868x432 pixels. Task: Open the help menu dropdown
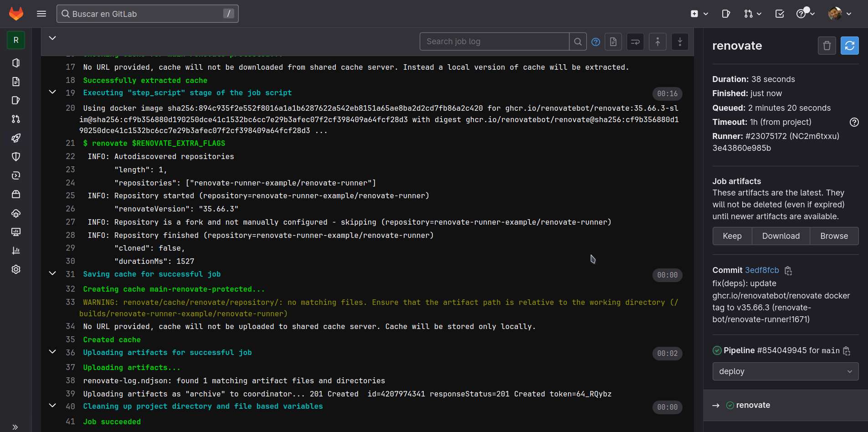click(805, 14)
